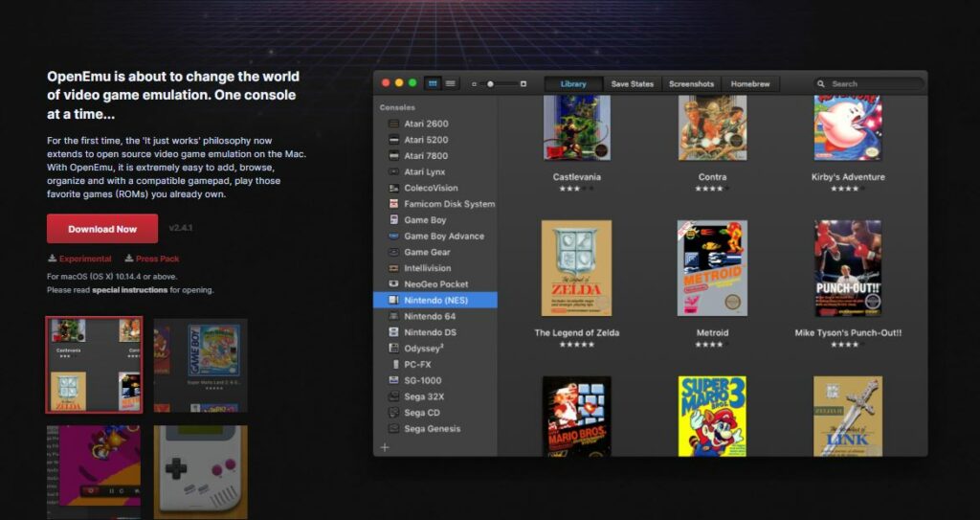The width and height of the screenshot is (980, 520).
Task: Select Atari 7800 console
Action: 435,156
